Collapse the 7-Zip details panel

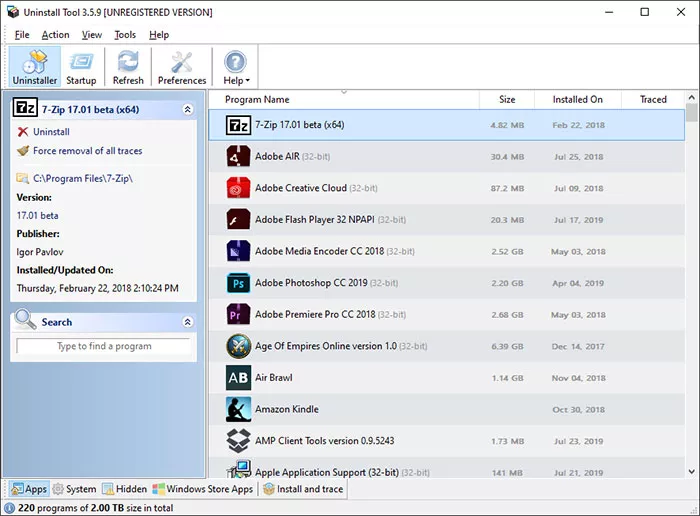click(x=188, y=109)
